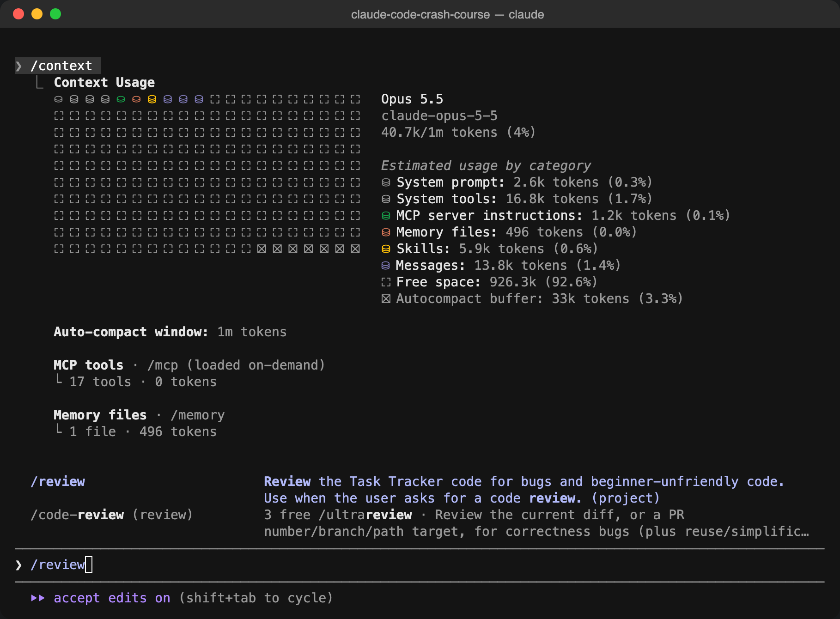
Task: Click the /memory command link
Action: [x=198, y=415]
